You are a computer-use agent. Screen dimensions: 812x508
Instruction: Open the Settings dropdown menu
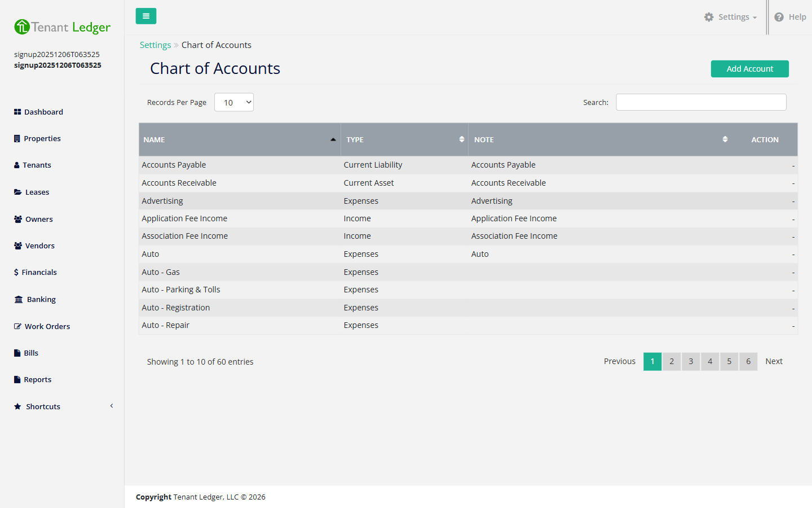click(731, 17)
